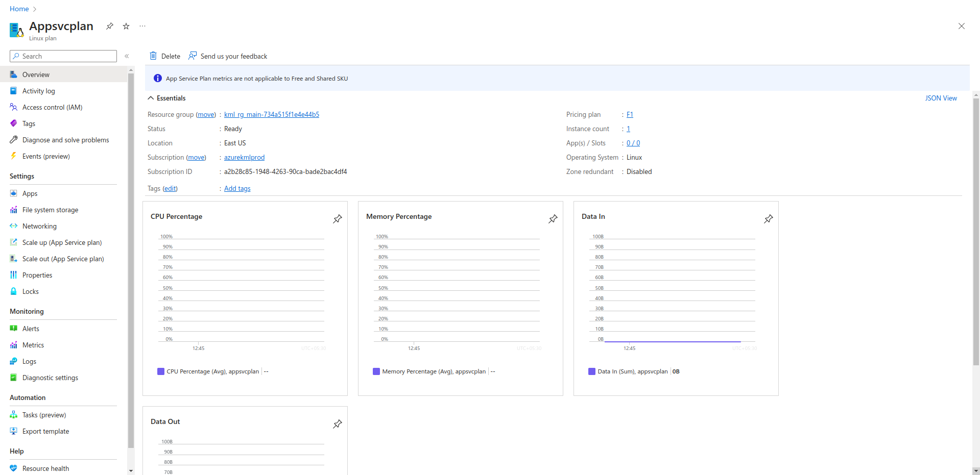Pin the CPU Percentage chart to dashboard
The width and height of the screenshot is (980, 475).
click(x=338, y=219)
